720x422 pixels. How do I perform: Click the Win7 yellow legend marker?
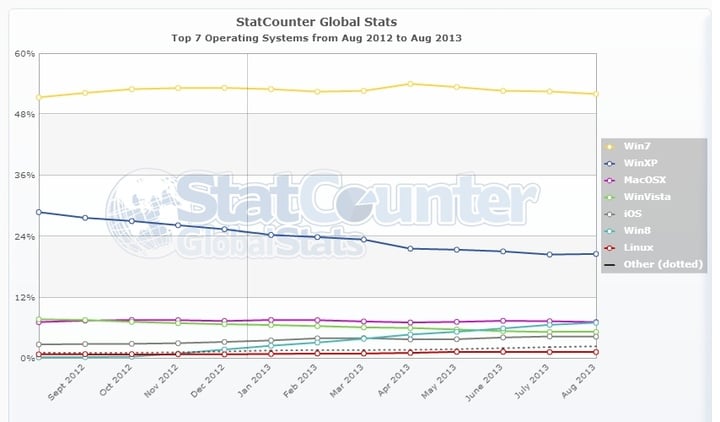(x=610, y=147)
